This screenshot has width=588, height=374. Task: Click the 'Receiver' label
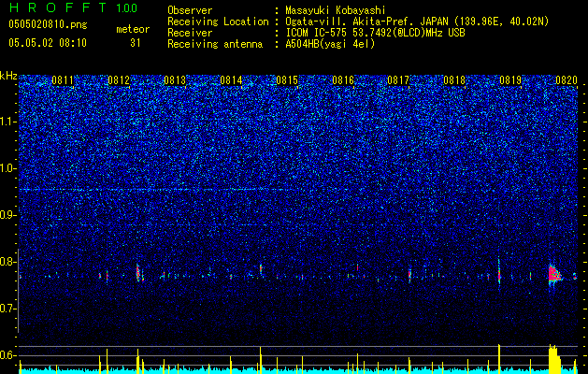[190, 33]
